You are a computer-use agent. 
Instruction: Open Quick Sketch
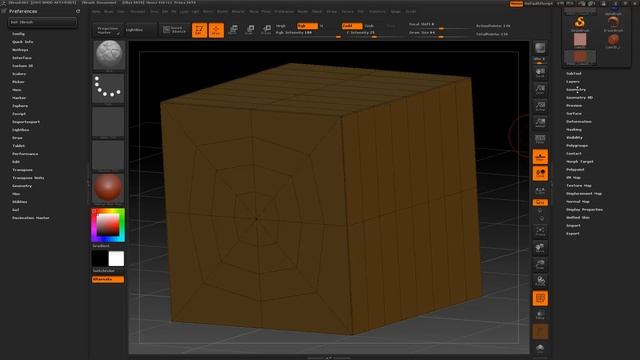pyautogui.click(x=175, y=30)
